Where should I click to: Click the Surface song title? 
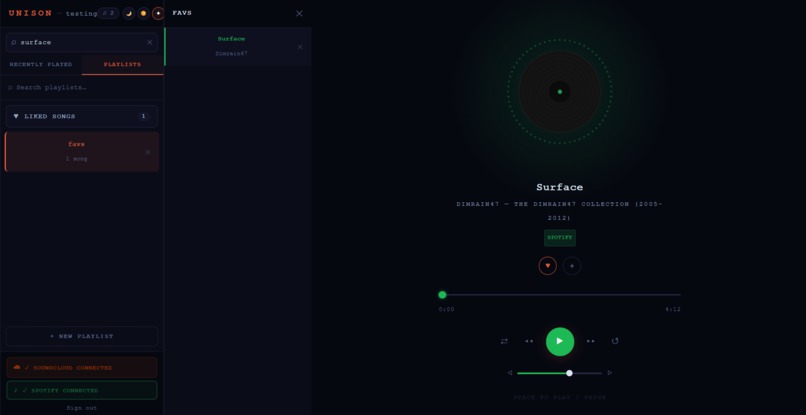(x=560, y=187)
